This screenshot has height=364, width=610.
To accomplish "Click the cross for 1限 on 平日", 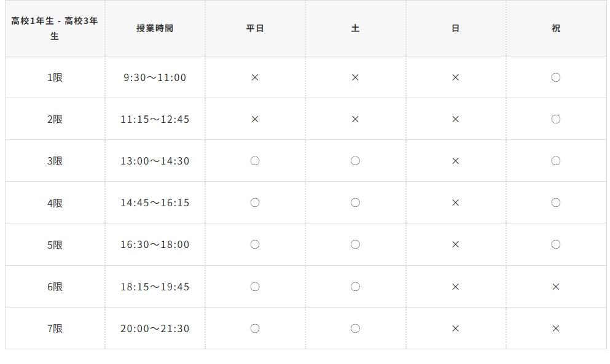I will [255, 77].
